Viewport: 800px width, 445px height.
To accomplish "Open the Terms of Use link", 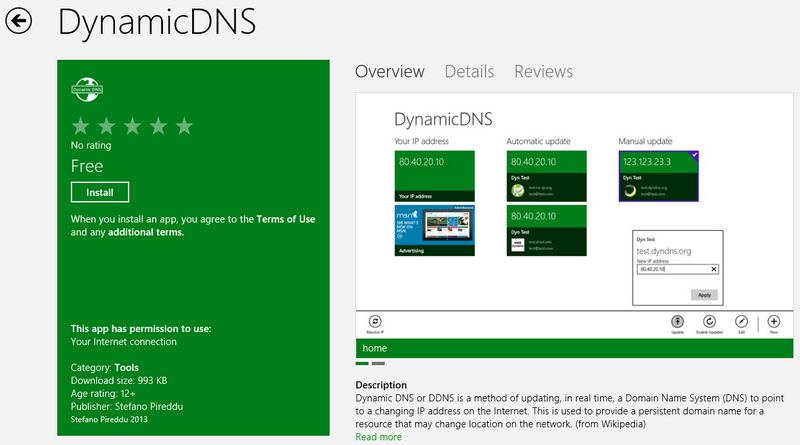I will click(x=285, y=218).
